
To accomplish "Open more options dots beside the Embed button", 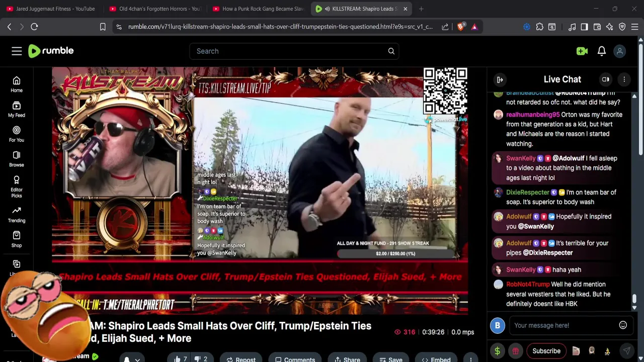I will [471, 359].
